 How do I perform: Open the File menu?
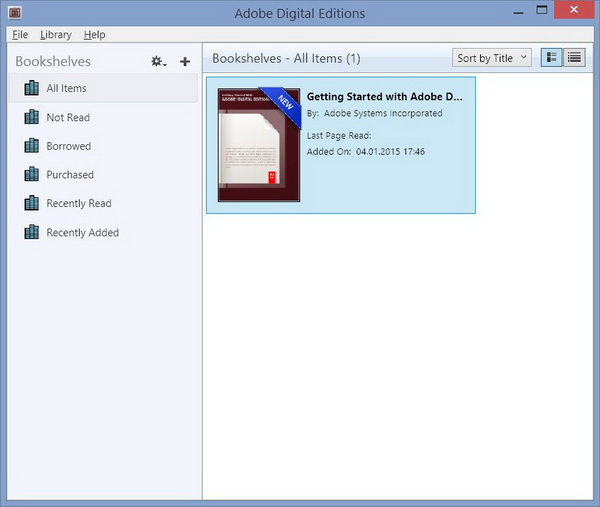click(20, 35)
